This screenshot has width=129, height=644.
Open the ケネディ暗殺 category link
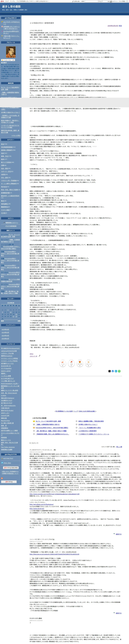5,210
